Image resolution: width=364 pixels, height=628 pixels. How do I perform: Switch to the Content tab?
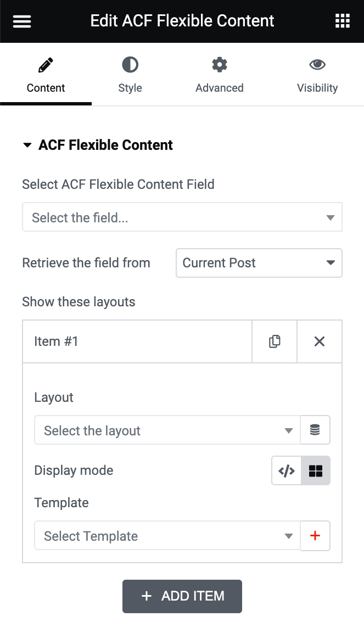(x=46, y=75)
